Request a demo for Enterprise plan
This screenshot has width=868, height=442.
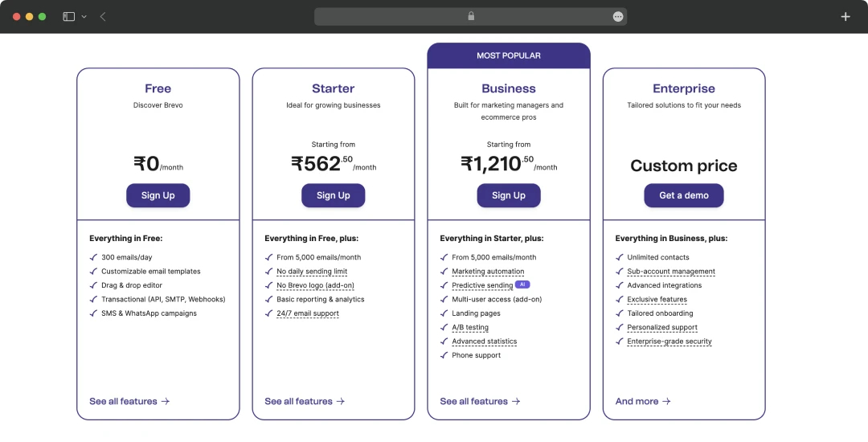tap(684, 195)
